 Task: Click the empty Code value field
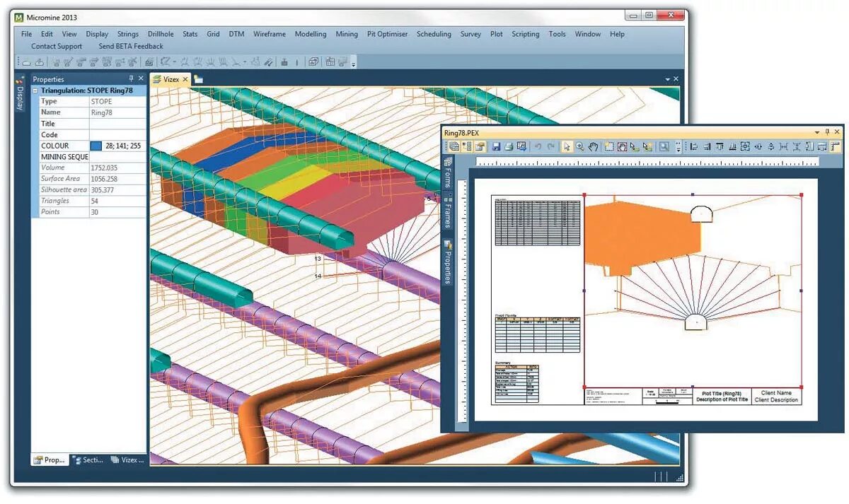click(117, 134)
